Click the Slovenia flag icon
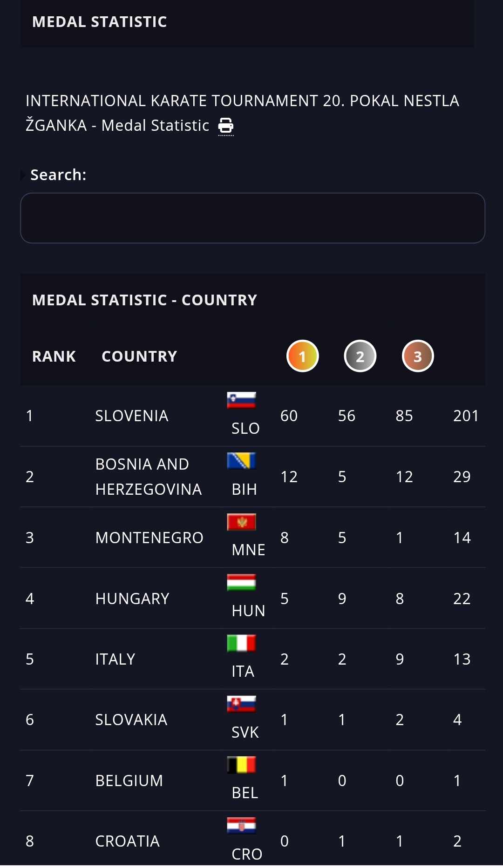 [x=241, y=400]
